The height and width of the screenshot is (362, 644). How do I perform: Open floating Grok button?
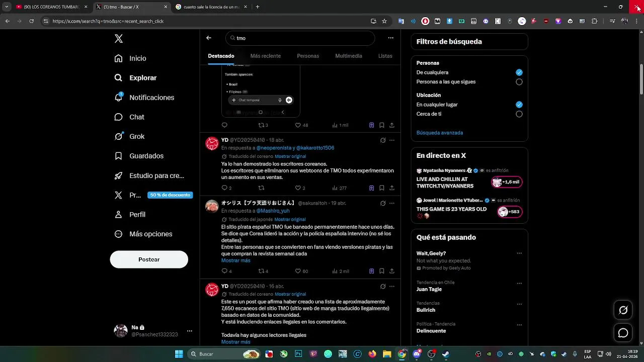pyautogui.click(x=623, y=310)
